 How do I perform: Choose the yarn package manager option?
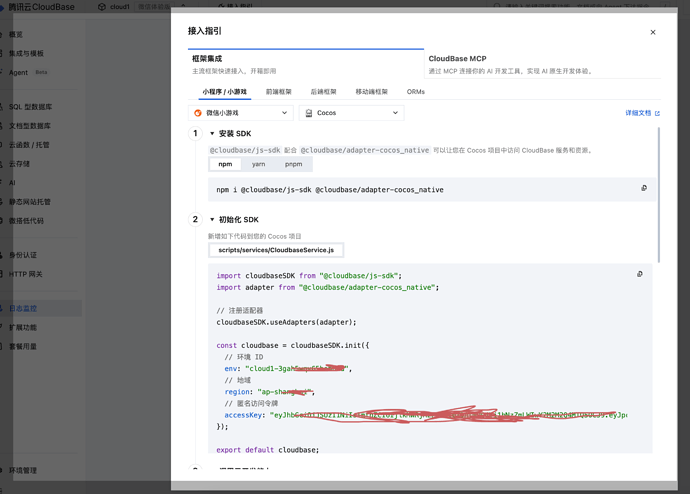tap(258, 164)
